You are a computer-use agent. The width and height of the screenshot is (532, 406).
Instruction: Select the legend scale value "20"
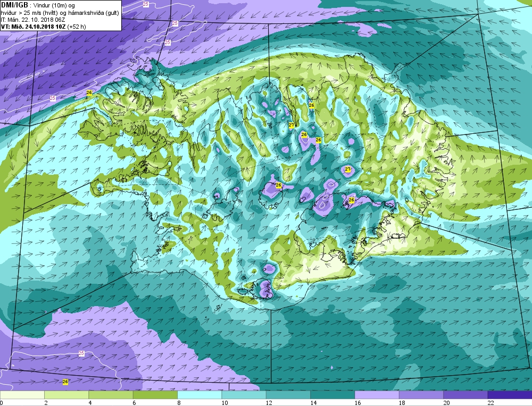pyautogui.click(x=446, y=403)
